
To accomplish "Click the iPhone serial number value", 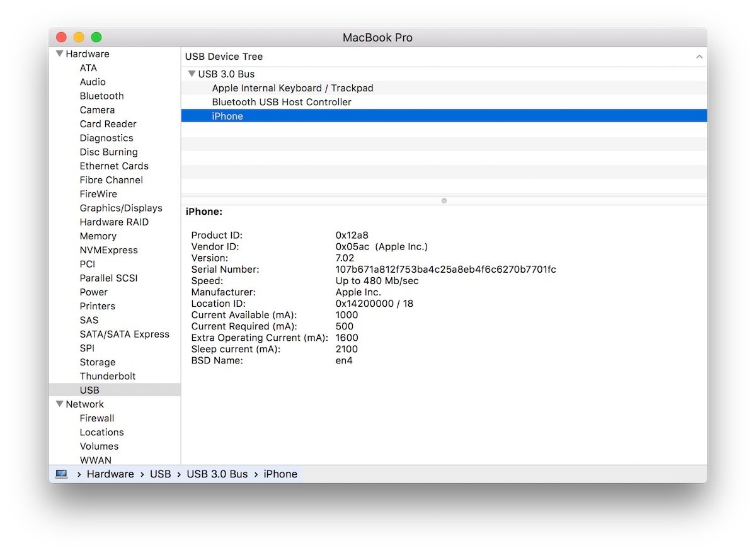I will [446, 270].
